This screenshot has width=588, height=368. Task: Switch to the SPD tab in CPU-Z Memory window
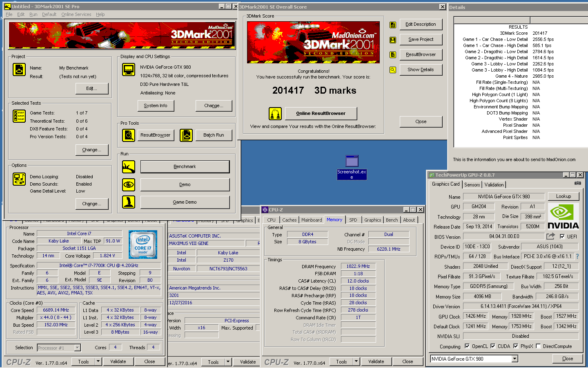[353, 220]
